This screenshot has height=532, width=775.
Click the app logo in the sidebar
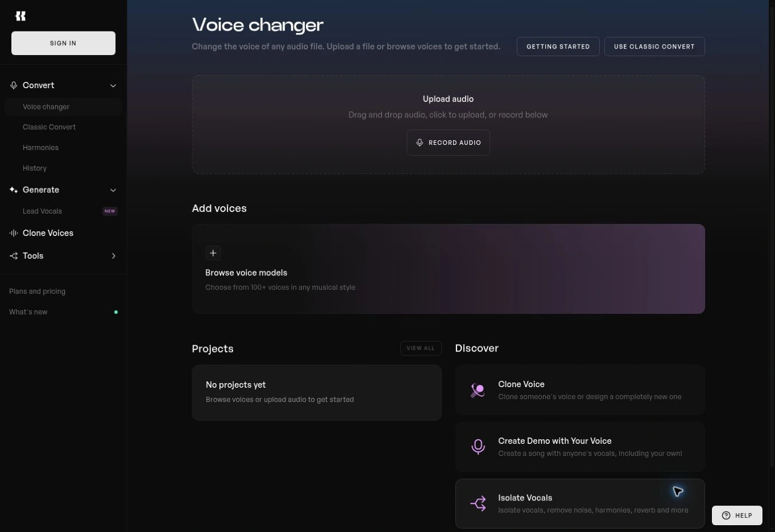click(x=21, y=16)
